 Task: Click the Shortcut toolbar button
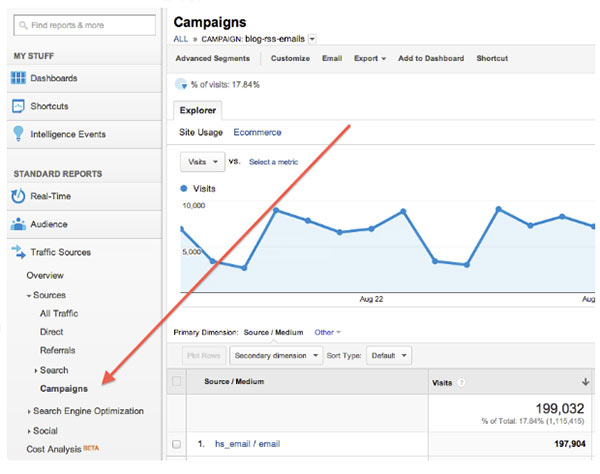click(492, 58)
